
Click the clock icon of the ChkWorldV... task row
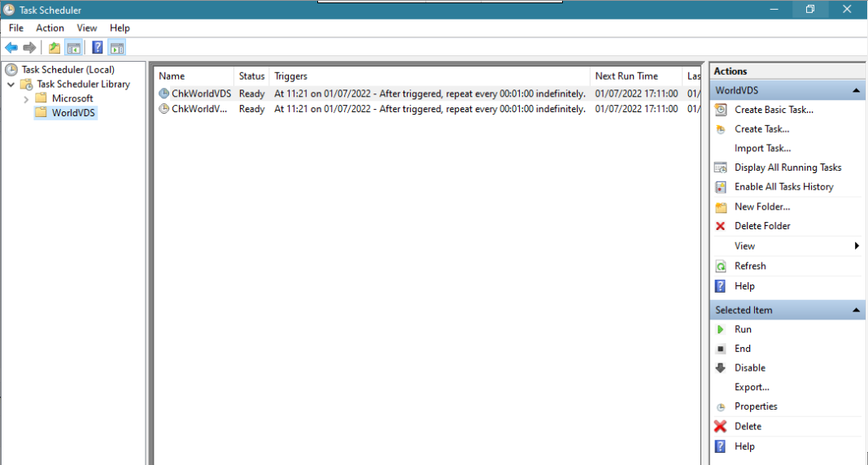tap(164, 108)
